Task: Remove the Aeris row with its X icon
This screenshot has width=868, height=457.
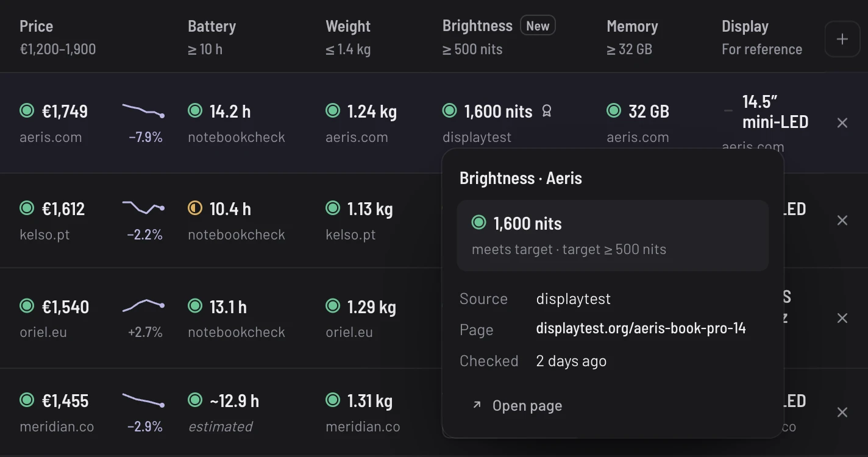Action: [842, 123]
